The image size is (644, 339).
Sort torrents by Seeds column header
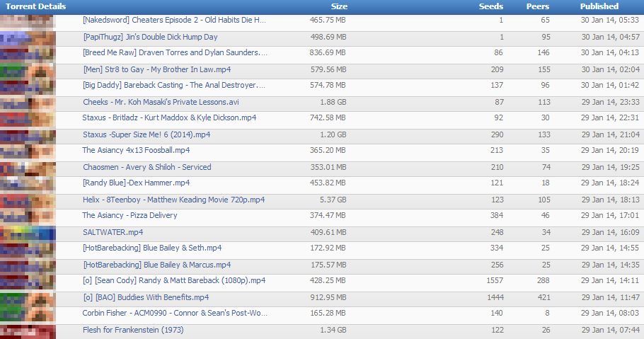click(x=491, y=6)
